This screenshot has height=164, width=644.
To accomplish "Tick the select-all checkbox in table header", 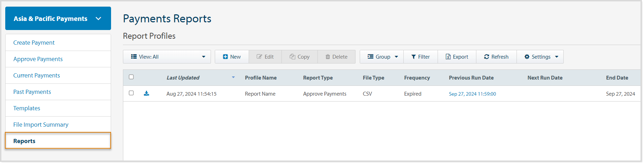I will [131, 77].
